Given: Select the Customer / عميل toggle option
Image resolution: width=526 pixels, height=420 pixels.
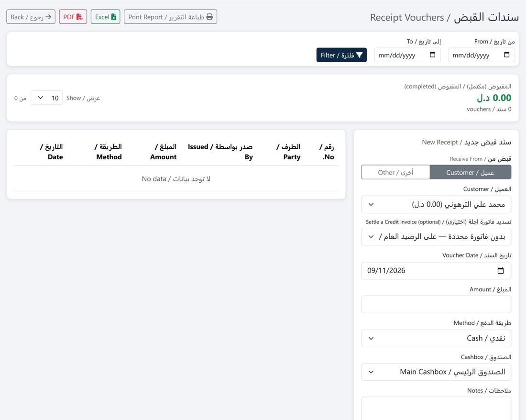Looking at the screenshot, I should pyautogui.click(x=470, y=172).
